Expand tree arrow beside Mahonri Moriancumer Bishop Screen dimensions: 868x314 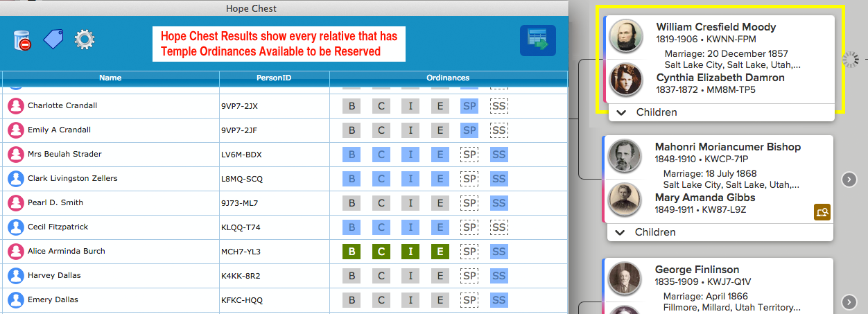point(849,180)
